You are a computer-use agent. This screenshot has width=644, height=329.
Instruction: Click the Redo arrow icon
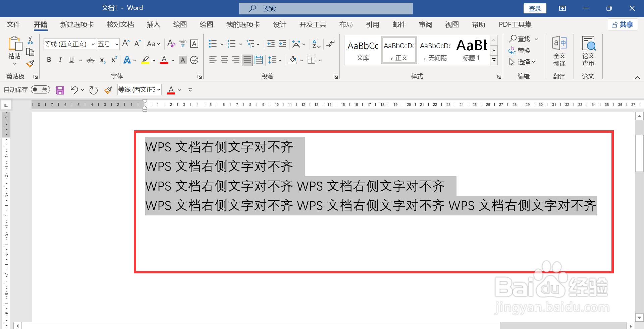[x=93, y=90]
